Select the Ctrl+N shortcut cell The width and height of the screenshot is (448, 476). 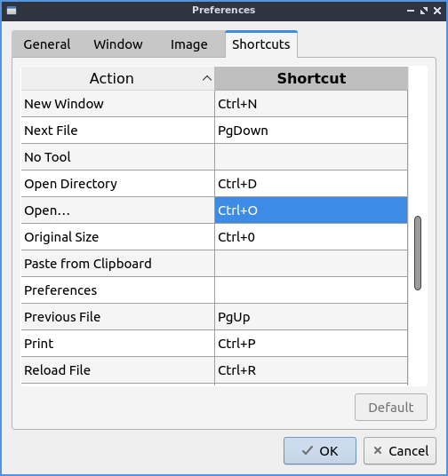[311, 104]
